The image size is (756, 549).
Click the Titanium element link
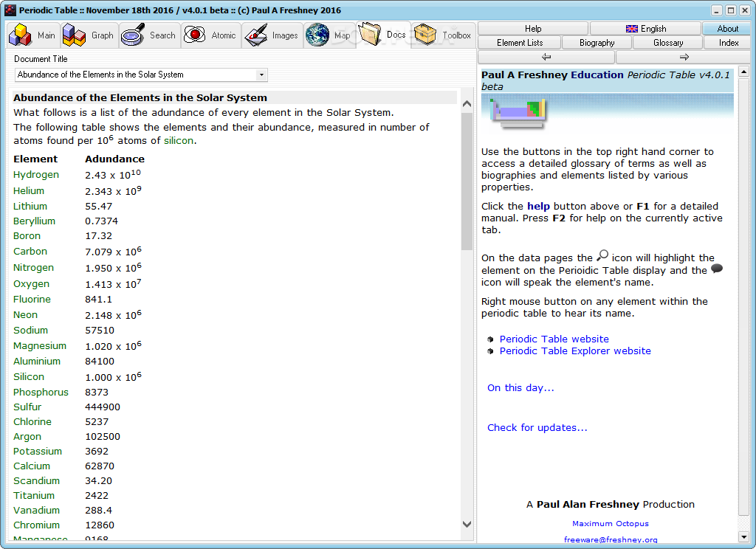pos(34,495)
